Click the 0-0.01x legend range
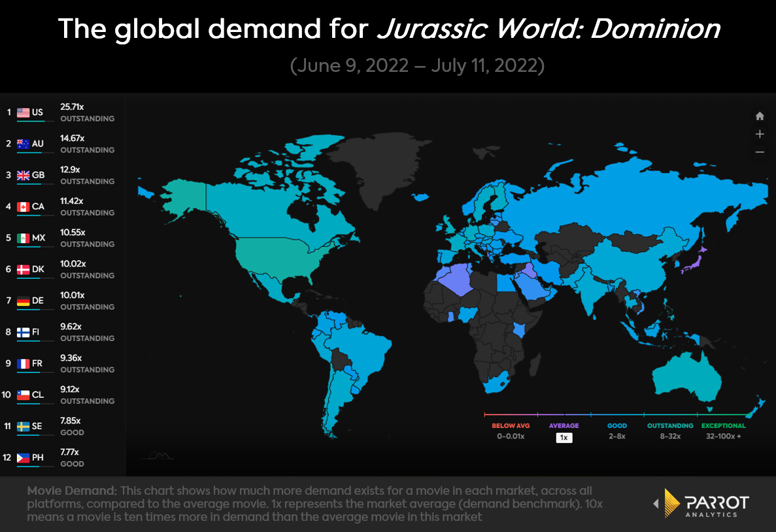The image size is (776, 532). pos(511,437)
